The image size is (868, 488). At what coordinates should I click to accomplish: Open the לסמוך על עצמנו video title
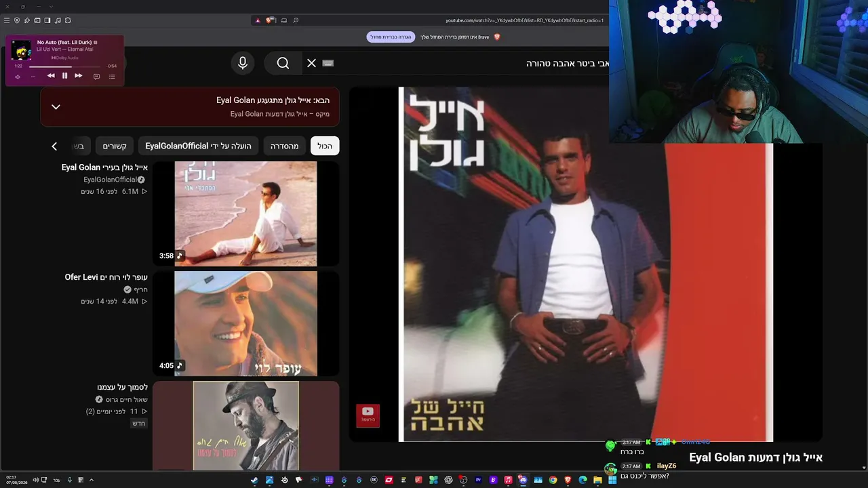click(123, 387)
